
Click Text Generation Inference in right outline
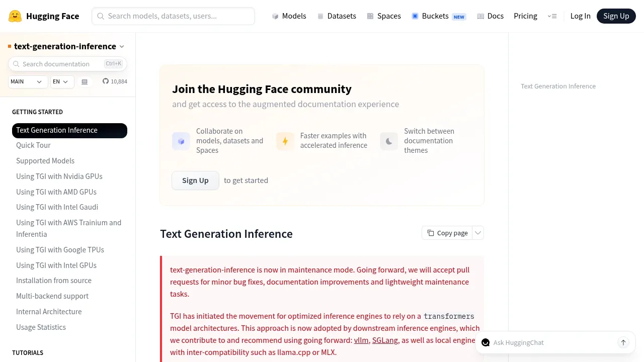558,86
